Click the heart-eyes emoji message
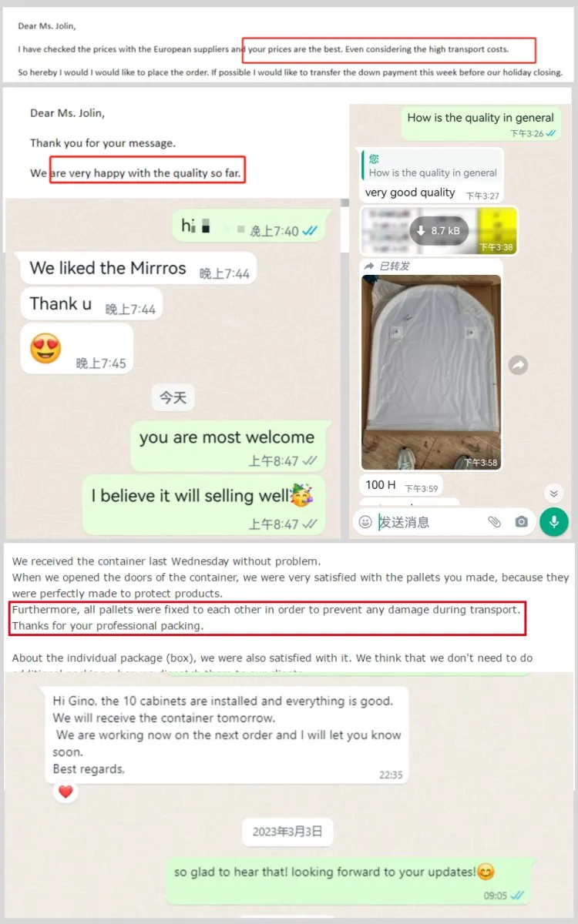The width and height of the screenshot is (578, 924). coord(77,349)
